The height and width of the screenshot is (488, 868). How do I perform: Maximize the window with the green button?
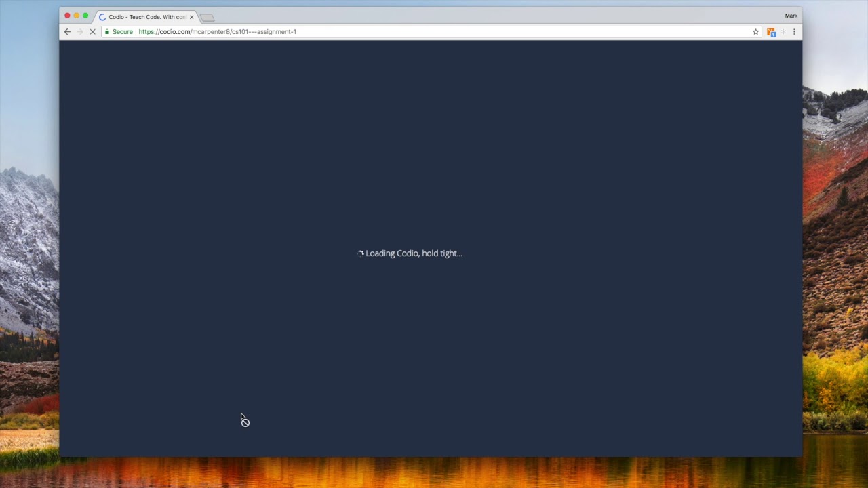85,16
